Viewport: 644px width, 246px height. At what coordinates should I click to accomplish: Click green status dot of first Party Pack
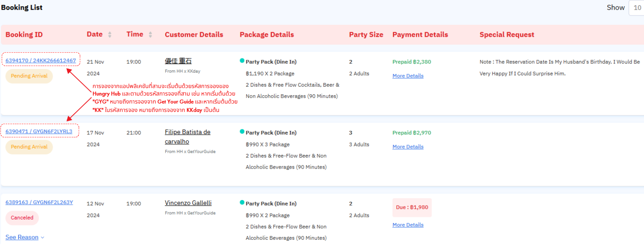[x=242, y=61]
